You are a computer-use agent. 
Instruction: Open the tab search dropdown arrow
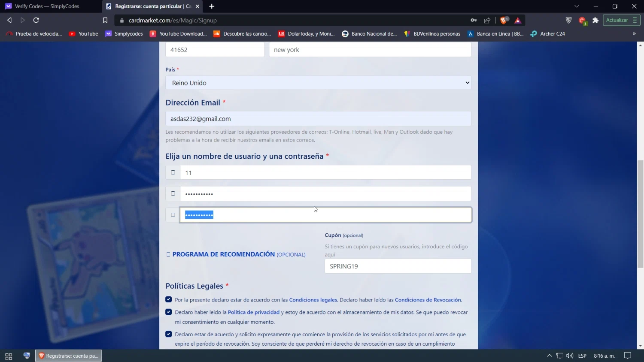click(x=577, y=6)
